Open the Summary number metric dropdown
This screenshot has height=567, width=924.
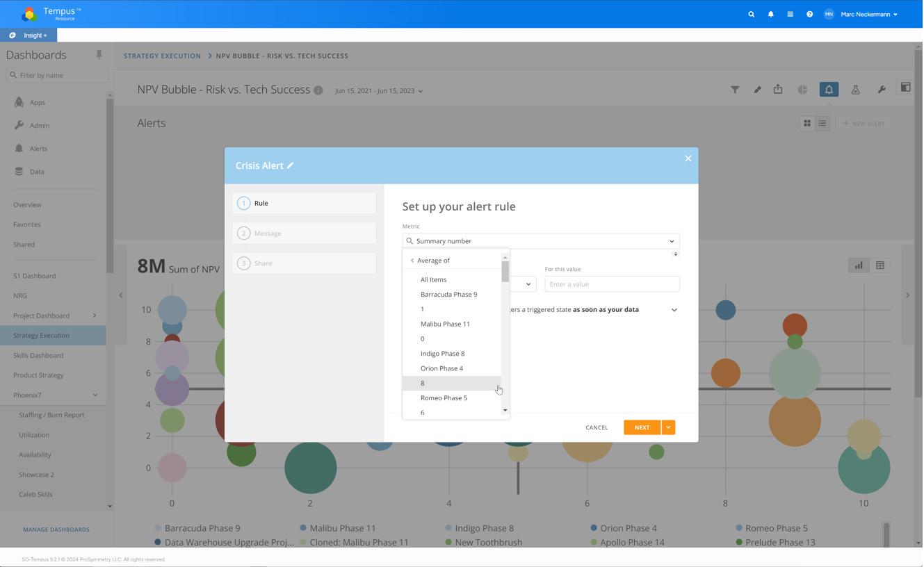click(540, 241)
